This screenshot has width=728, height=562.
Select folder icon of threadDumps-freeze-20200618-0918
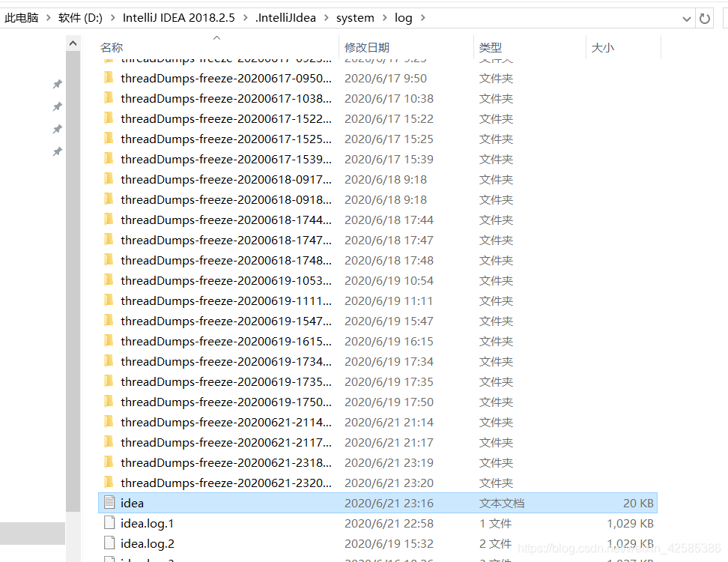point(109,199)
